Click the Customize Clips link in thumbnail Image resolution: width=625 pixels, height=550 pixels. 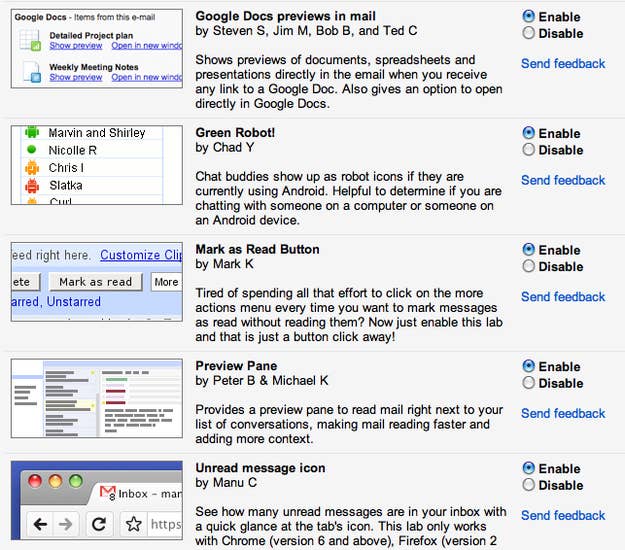coord(141,255)
